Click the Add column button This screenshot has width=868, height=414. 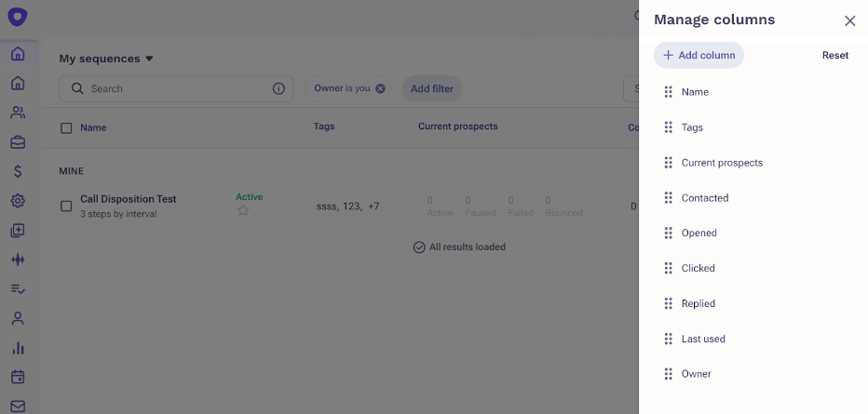[x=698, y=55]
